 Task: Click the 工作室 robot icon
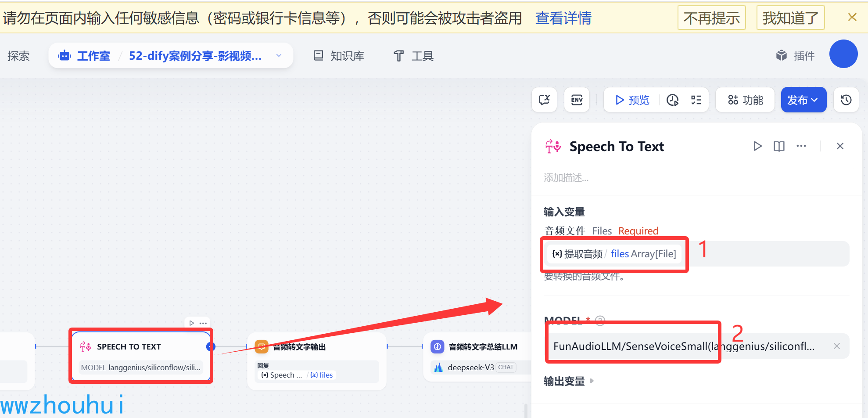pos(65,56)
